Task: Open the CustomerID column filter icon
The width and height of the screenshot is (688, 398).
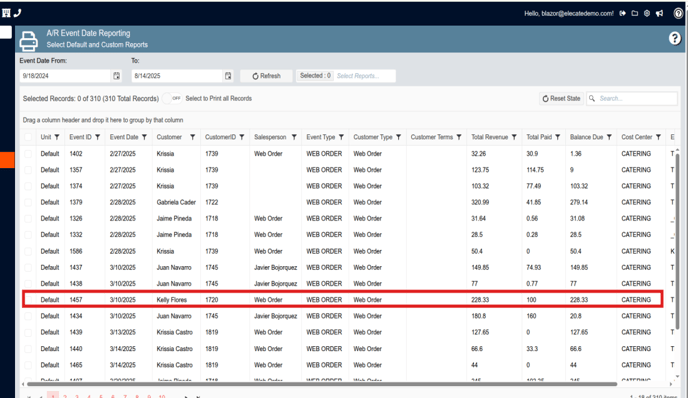Action: 242,137
